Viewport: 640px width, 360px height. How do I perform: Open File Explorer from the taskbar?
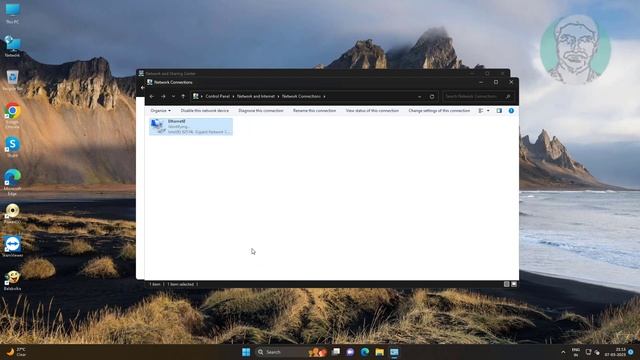point(380,352)
